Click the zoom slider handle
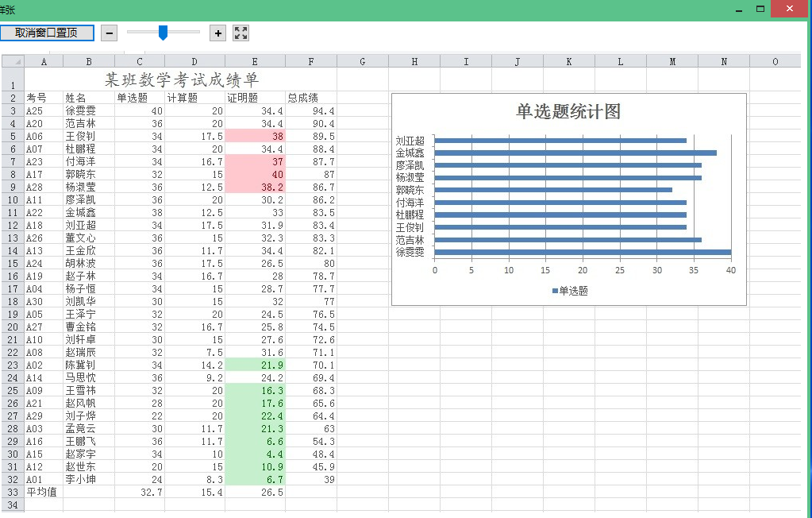Screen dimensions: 812x518 163,33
